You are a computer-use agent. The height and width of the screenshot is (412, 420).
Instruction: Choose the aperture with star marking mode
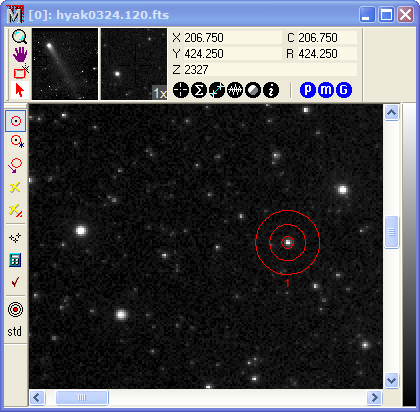point(16,142)
